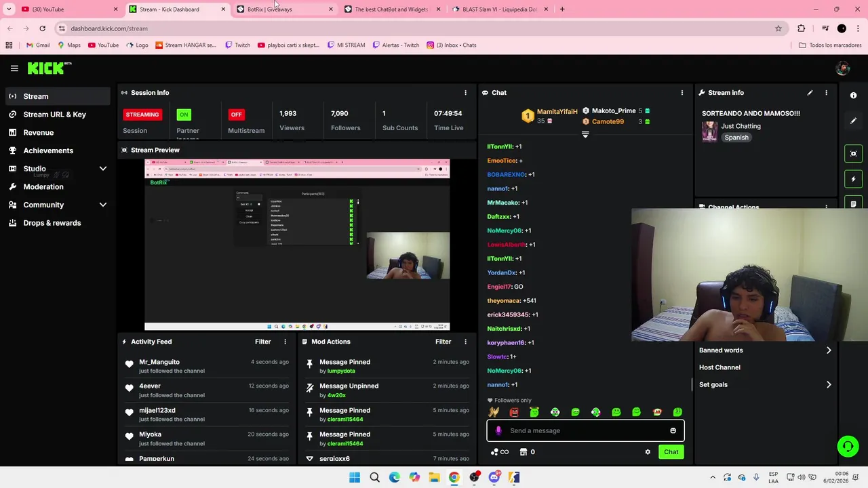Switch to the YouTube browser tab
868x488 pixels.
68,9
